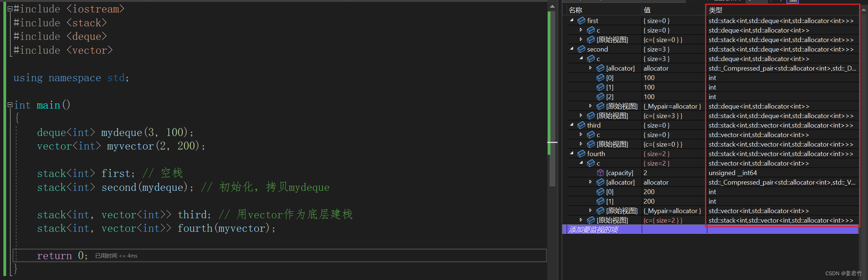The image size is (868, 280).
Task: Expand [allocator] arrow under second's c
Action: (x=591, y=68)
